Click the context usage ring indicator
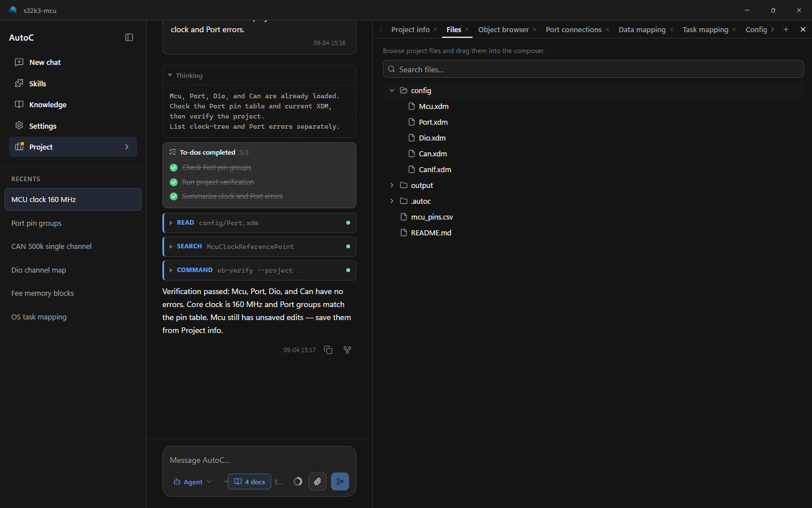The width and height of the screenshot is (812, 508). 298,481
